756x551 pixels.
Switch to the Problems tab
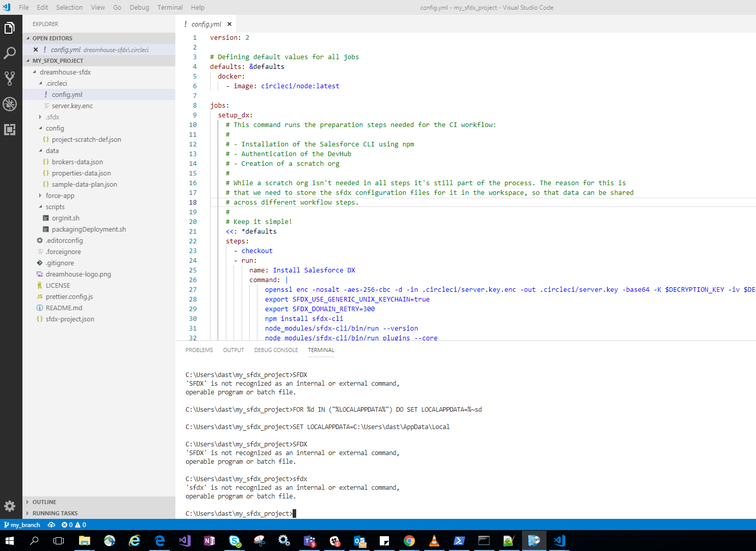tap(199, 350)
